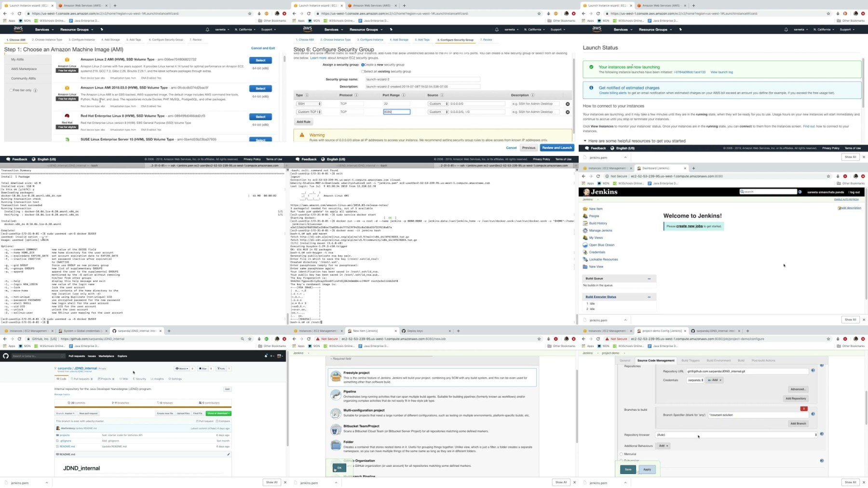The height and width of the screenshot is (488, 868).
Task: Click Lockable Resources icon in Jenkins sidebar
Action: [585, 260]
